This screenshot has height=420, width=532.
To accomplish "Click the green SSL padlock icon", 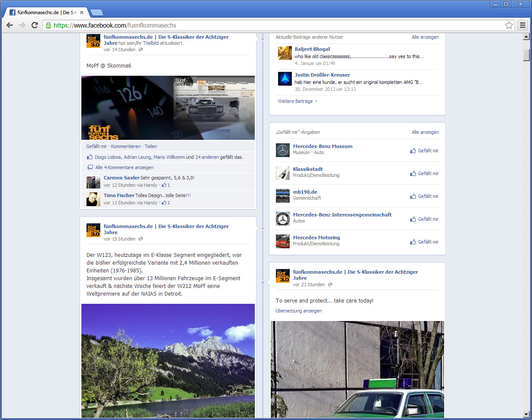I will (48, 25).
